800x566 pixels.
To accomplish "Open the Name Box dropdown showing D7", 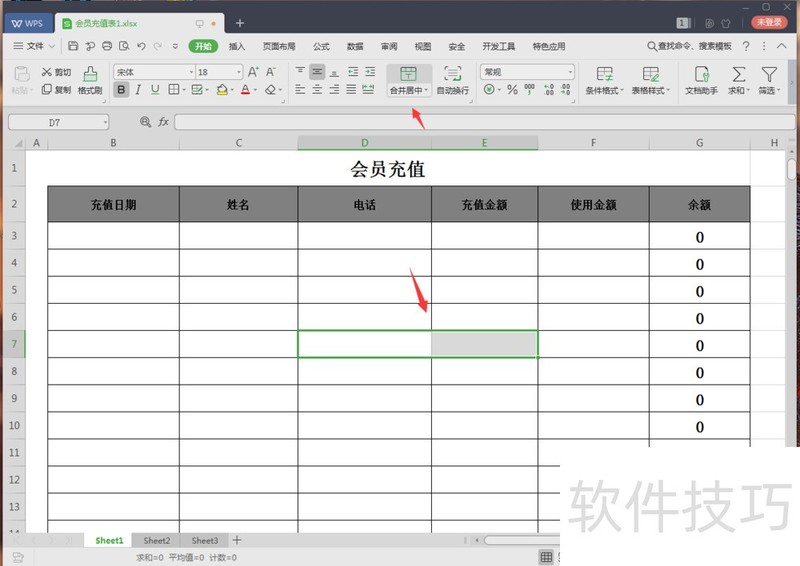I will point(106,122).
